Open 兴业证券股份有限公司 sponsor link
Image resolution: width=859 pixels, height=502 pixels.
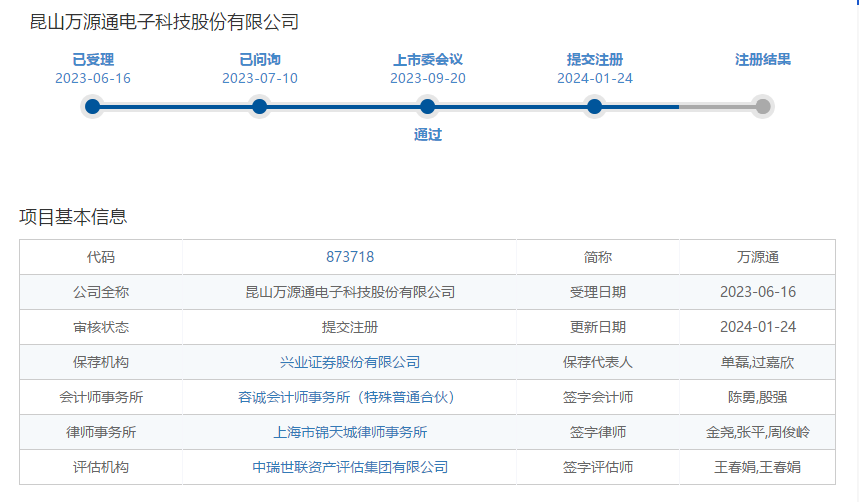click(x=350, y=362)
